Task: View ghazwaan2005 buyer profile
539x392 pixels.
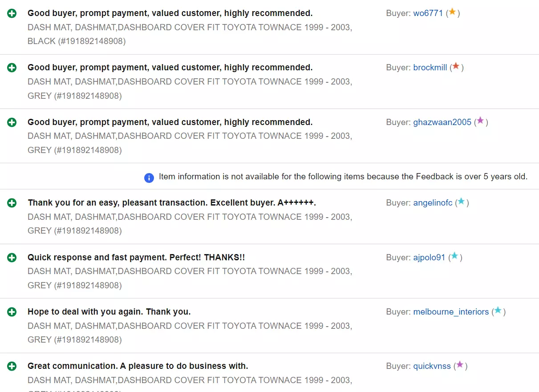Action: [x=442, y=122]
